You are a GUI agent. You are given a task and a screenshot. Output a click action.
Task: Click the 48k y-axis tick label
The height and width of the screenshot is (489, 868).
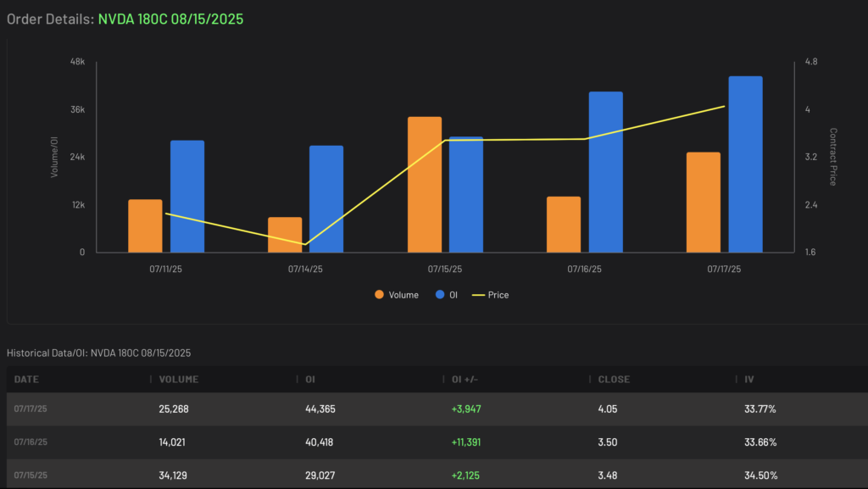pyautogui.click(x=77, y=61)
